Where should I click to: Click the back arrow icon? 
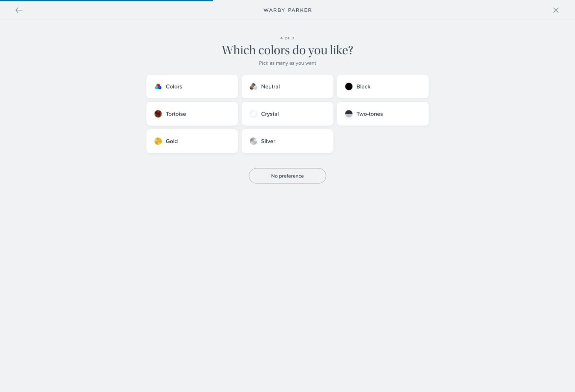[19, 10]
